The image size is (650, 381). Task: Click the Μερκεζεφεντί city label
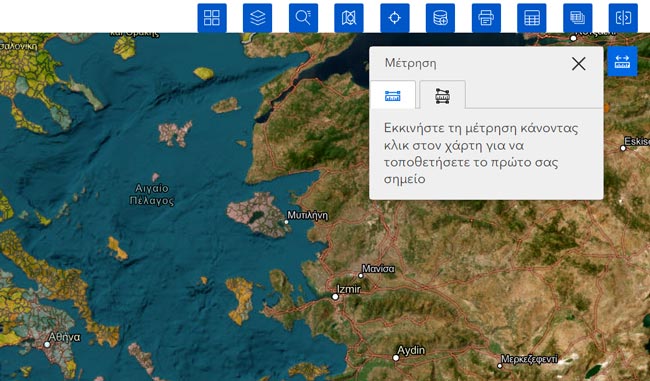[x=529, y=359]
